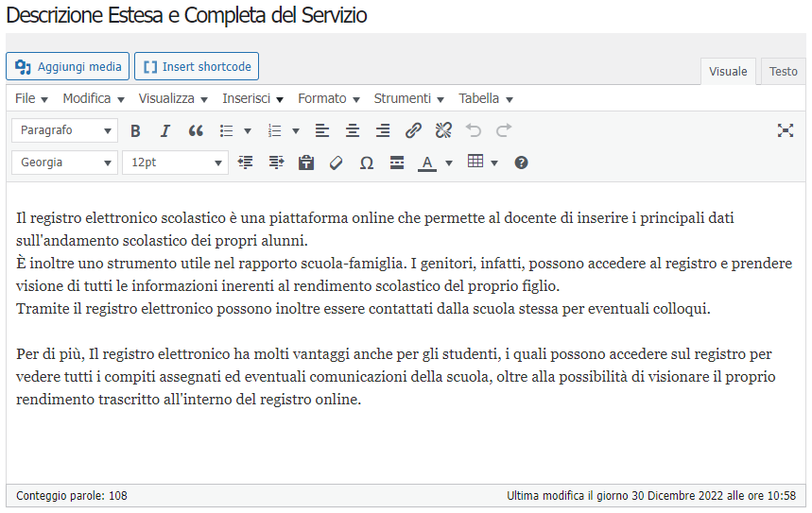Redo the last action
This screenshot has height=513, width=812.
click(504, 130)
